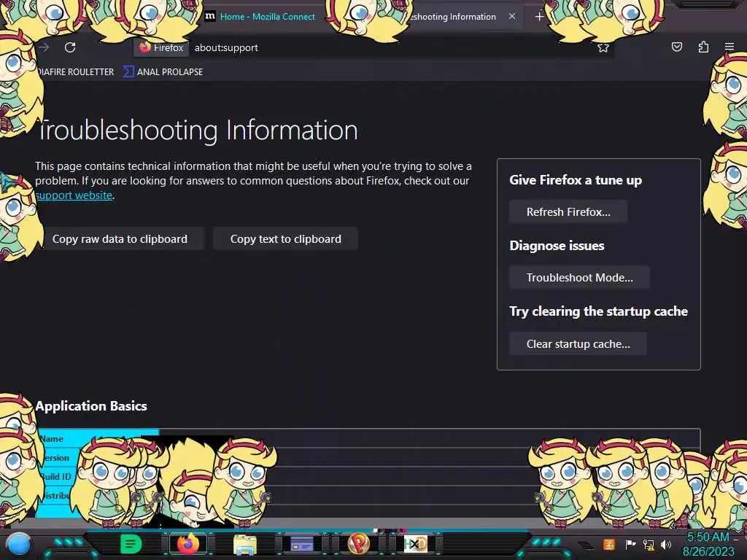The height and width of the screenshot is (560, 747).
Task: Click the network status tray icon
Action: pos(649,544)
